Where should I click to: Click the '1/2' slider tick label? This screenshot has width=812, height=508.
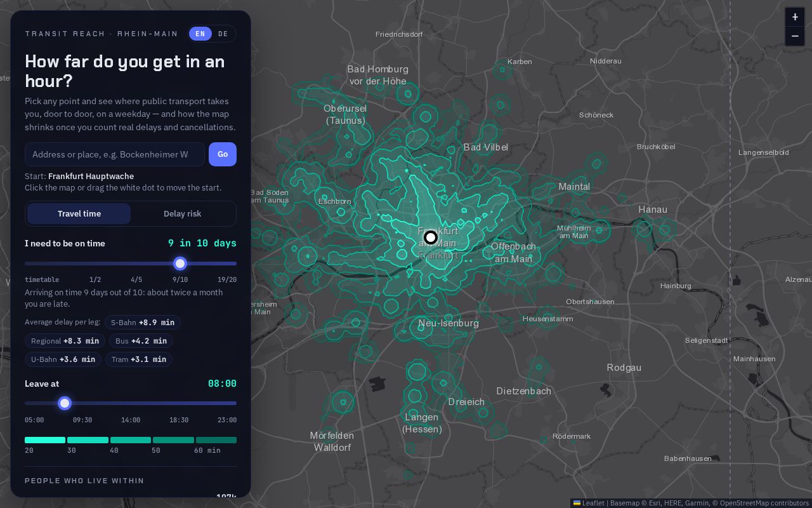click(x=95, y=279)
